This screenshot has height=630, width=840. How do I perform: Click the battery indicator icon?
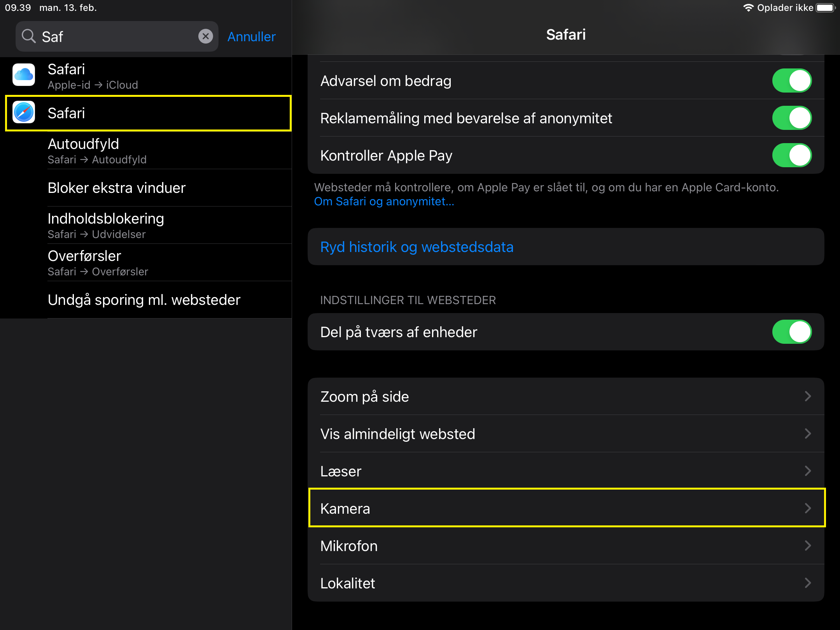[x=825, y=8]
